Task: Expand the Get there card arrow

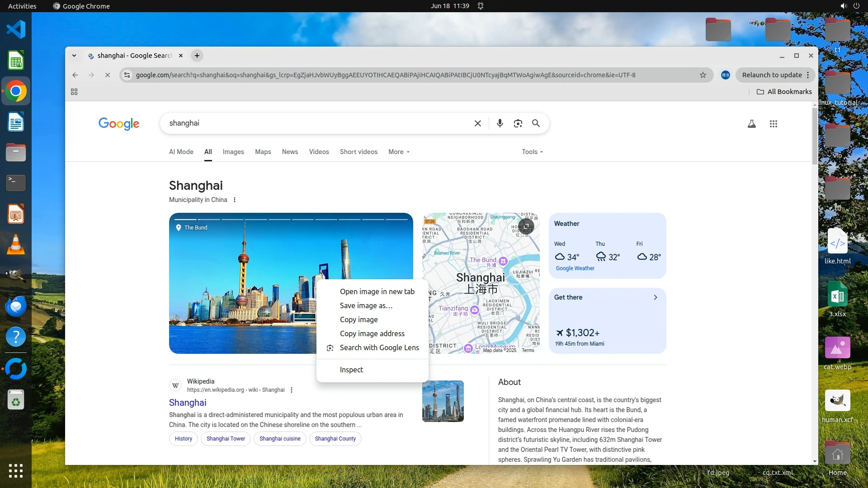Action: [x=656, y=297]
